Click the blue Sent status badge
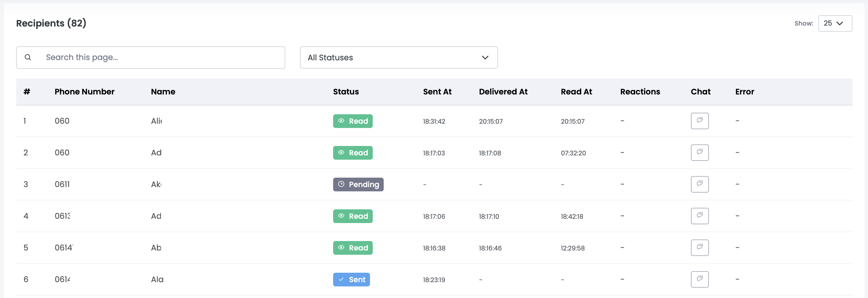This screenshot has width=868, height=298. pos(351,279)
